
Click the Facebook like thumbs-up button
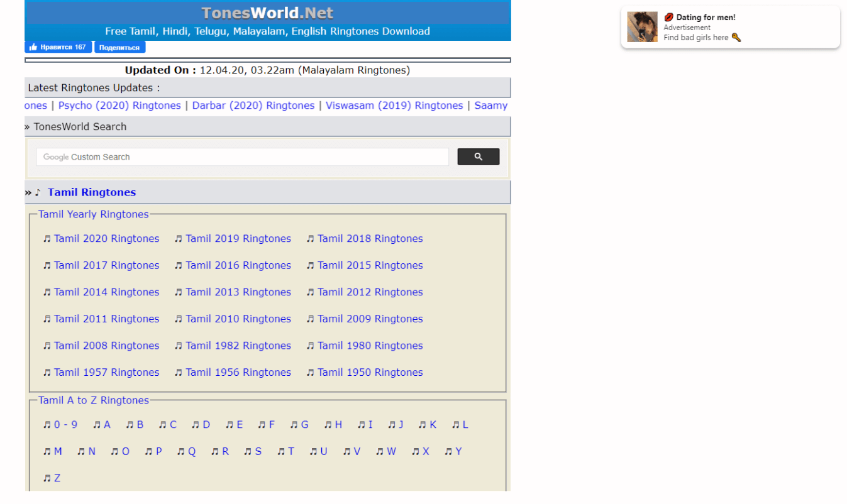[58, 47]
